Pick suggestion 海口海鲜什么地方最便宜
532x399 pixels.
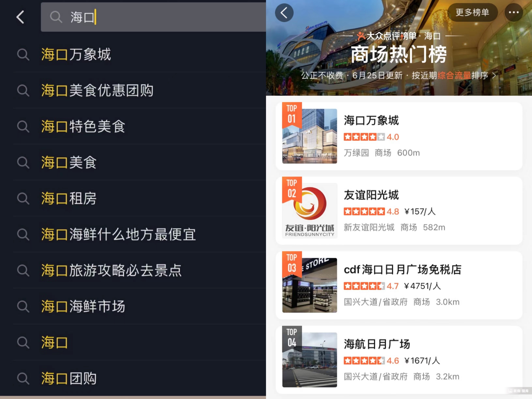click(x=118, y=234)
